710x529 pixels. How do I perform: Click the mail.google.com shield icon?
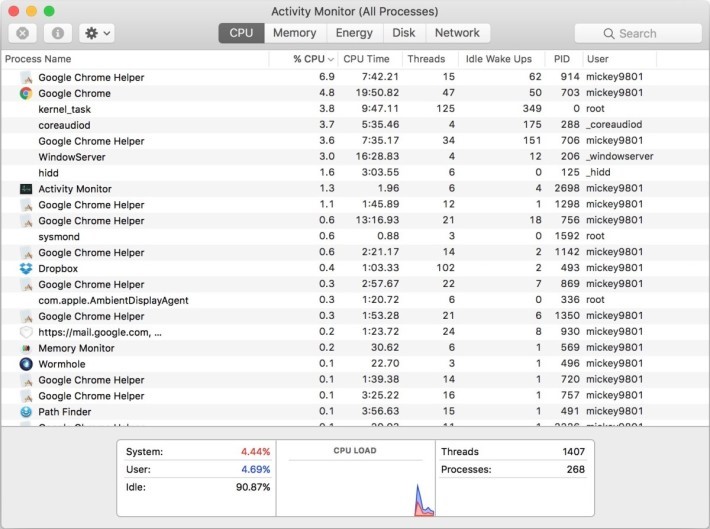(26, 332)
